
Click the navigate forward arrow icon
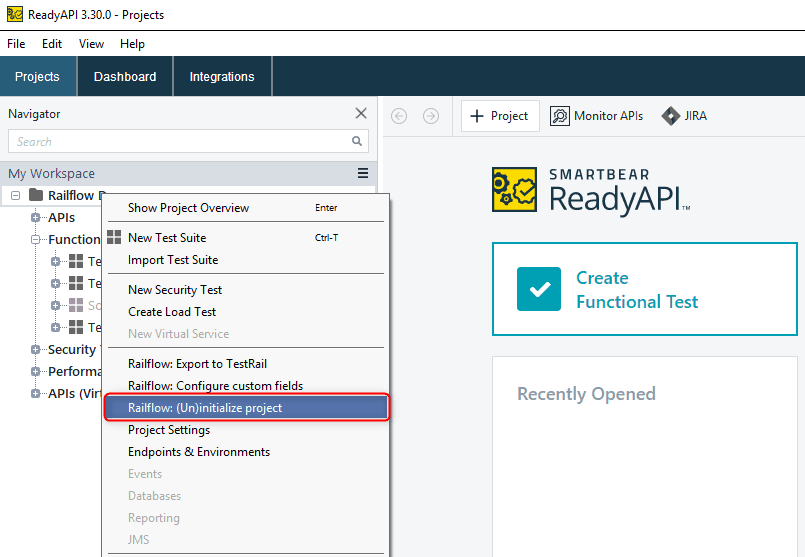pyautogui.click(x=431, y=116)
